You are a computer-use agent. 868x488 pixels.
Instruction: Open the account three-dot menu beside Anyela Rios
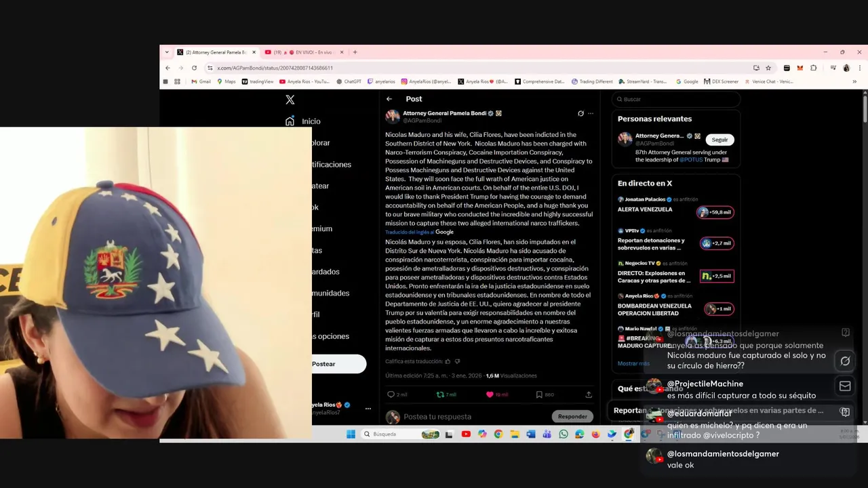(368, 409)
